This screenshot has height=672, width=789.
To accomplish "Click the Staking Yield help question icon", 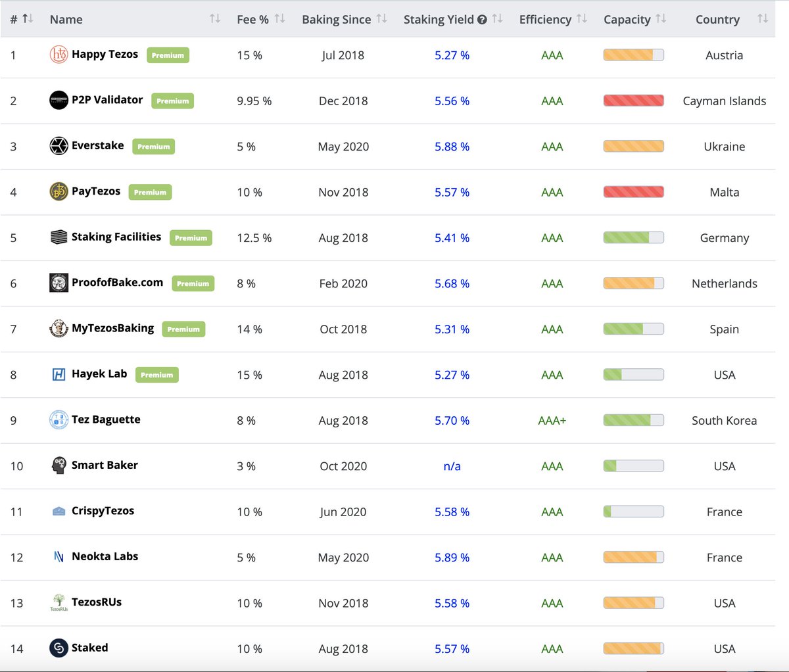I will (482, 20).
